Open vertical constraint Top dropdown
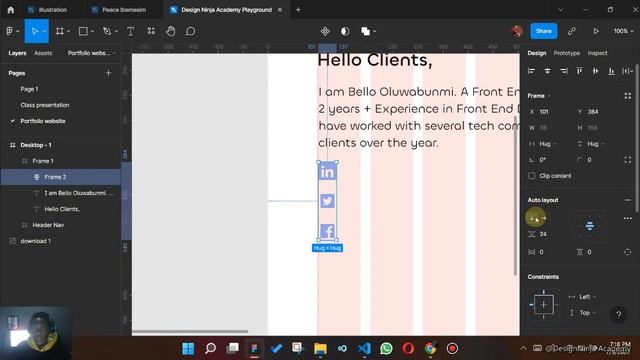The image size is (640, 360). (588, 313)
